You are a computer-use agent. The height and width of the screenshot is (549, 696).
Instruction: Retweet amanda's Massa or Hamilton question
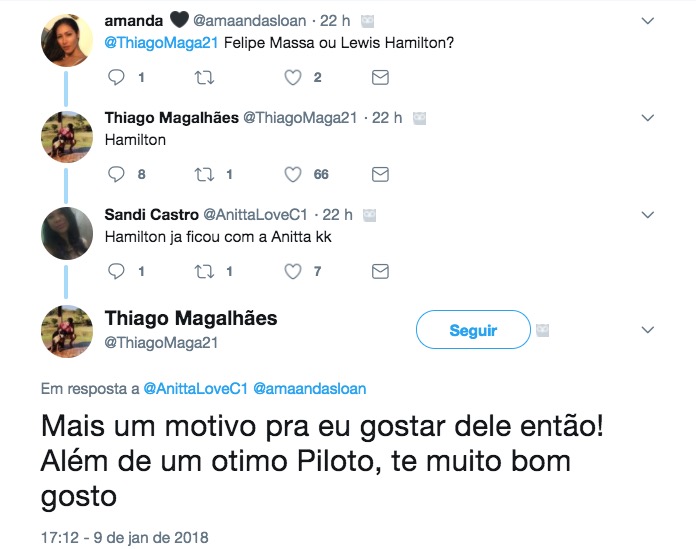tap(202, 77)
